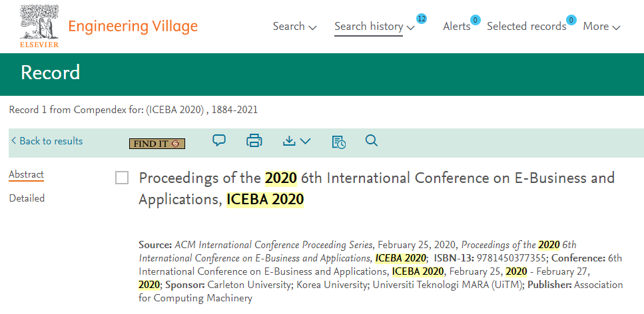Image resolution: width=644 pixels, height=314 pixels.
Task: Select the record checkbox beside title
Action: click(x=122, y=178)
